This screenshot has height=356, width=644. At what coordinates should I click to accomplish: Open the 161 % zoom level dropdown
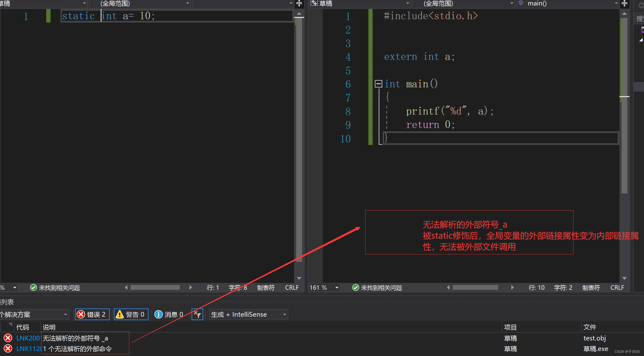(x=337, y=287)
